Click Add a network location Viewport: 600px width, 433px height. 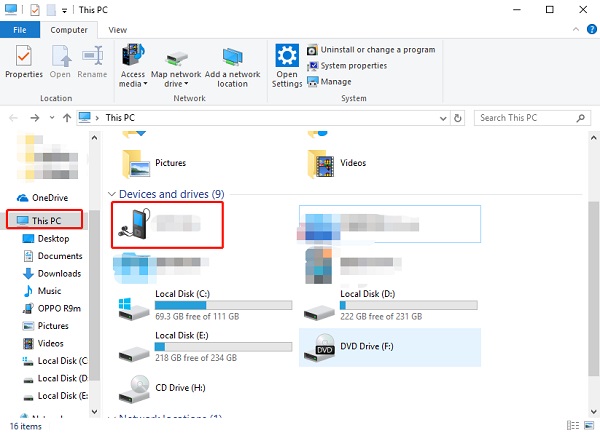coord(232,66)
